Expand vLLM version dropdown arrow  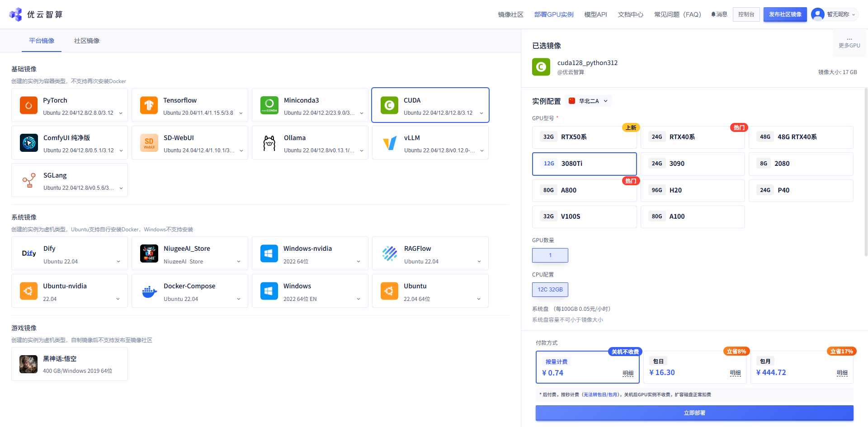point(482,150)
